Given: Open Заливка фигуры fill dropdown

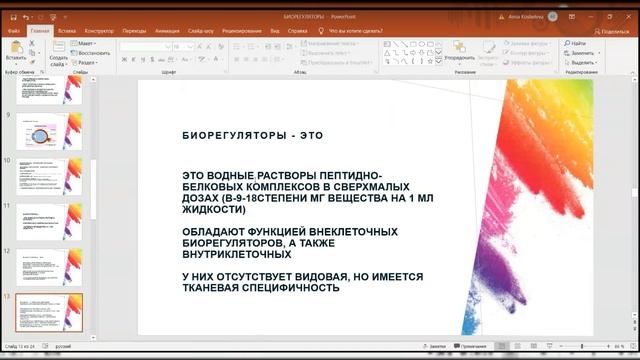Looking at the screenshot, I should [527, 43].
